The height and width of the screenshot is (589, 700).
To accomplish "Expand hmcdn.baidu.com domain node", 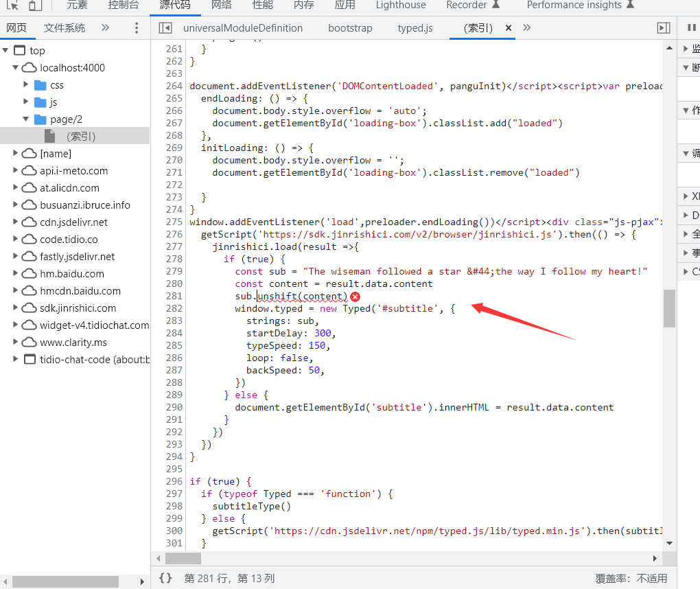I will [16, 290].
